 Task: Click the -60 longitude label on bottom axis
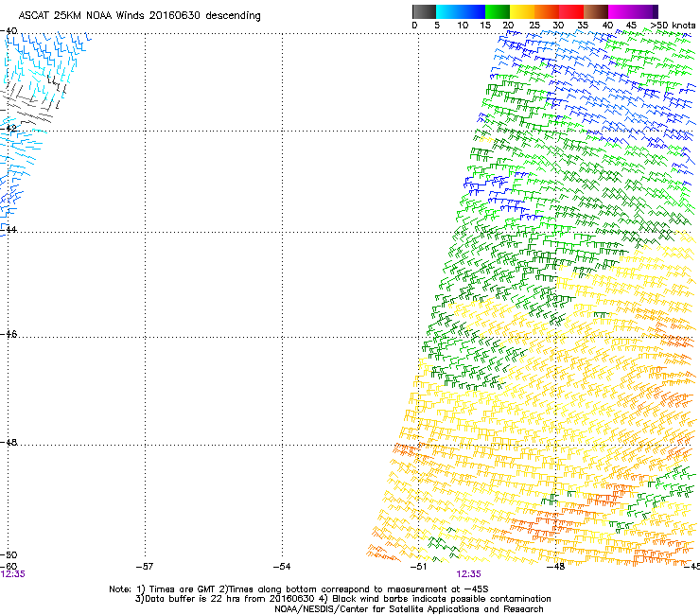[9, 567]
